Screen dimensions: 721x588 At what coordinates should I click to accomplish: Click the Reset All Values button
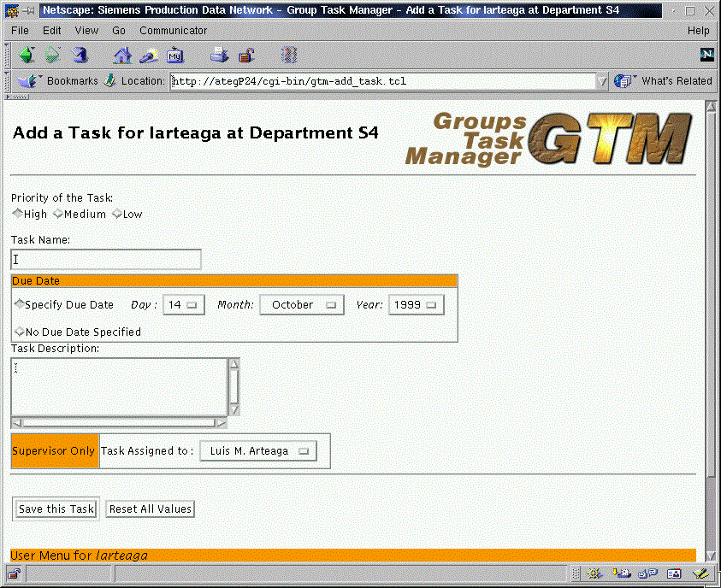pos(150,509)
